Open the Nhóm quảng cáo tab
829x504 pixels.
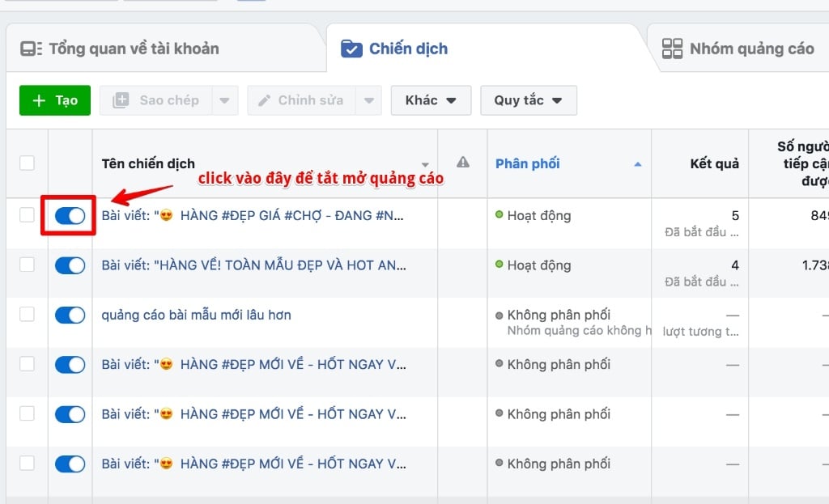point(738,49)
